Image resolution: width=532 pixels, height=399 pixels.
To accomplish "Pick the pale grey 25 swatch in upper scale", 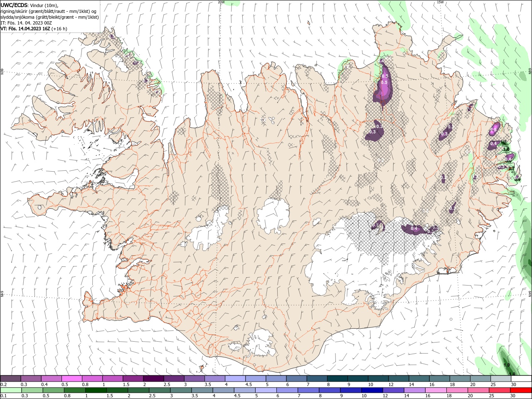I will click(x=500, y=379).
